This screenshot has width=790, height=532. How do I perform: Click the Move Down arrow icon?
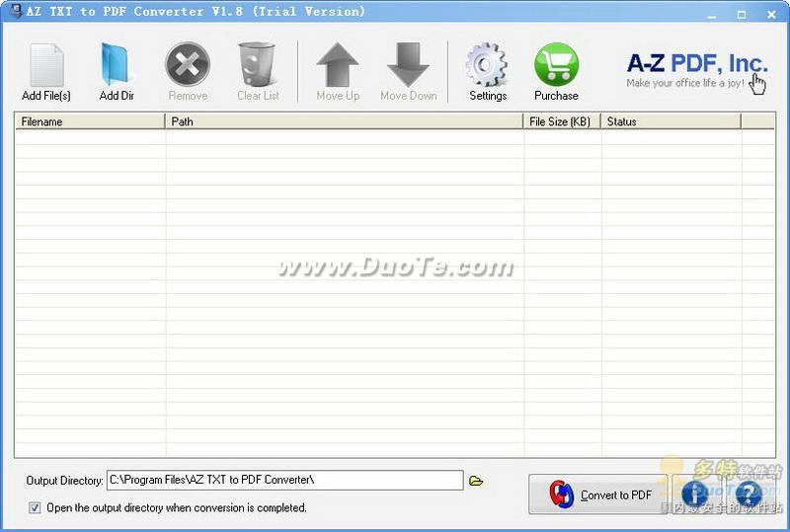click(408, 65)
